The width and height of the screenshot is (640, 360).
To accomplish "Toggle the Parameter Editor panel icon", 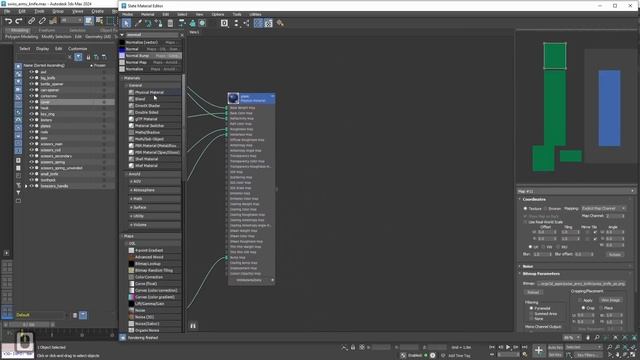I will (268, 23).
